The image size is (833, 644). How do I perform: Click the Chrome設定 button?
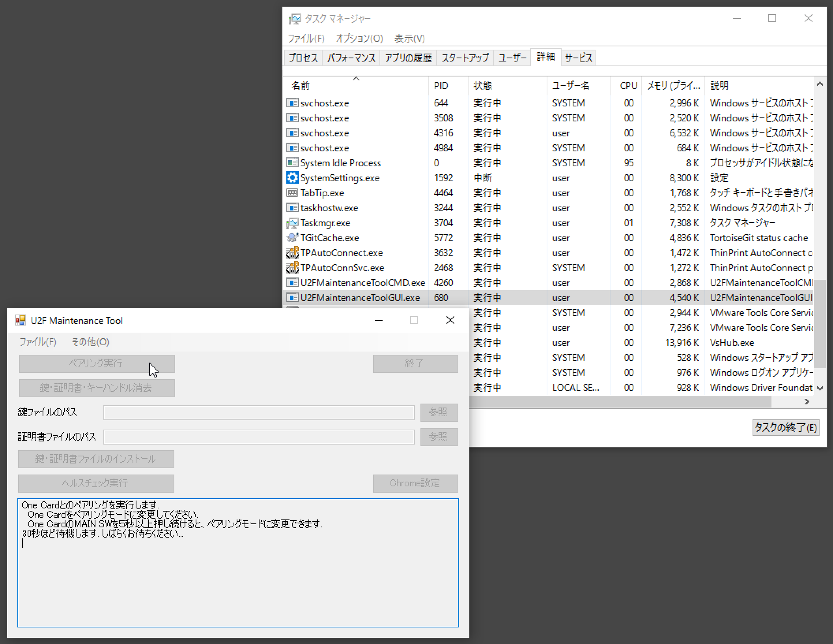point(415,483)
